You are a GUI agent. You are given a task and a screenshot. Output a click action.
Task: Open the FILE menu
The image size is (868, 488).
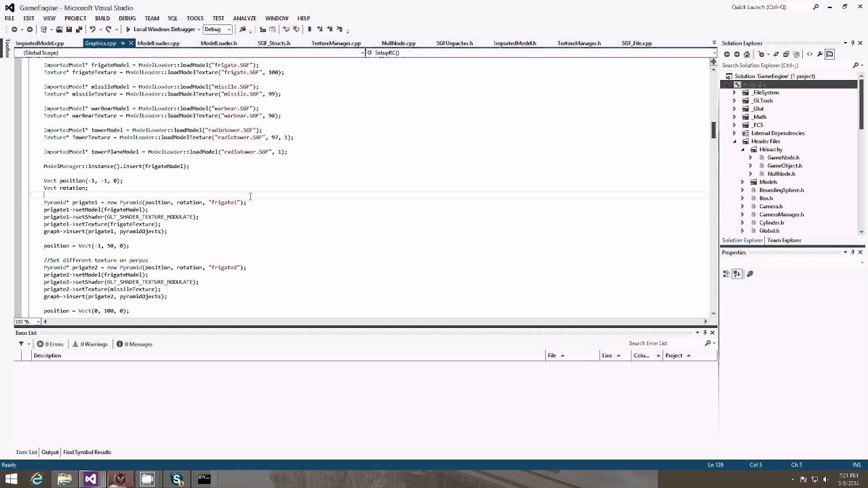[x=9, y=18]
